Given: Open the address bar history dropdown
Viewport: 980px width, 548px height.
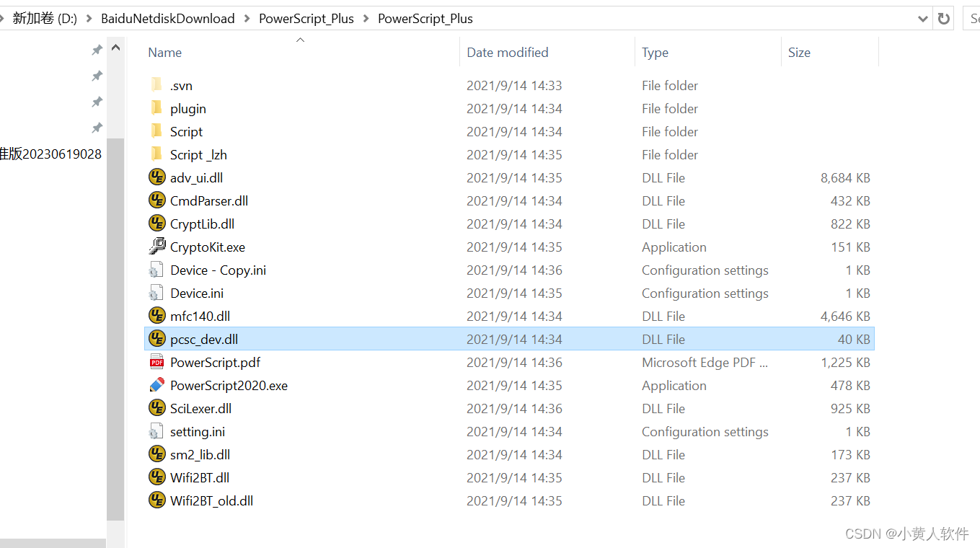Looking at the screenshot, I should click(x=922, y=19).
